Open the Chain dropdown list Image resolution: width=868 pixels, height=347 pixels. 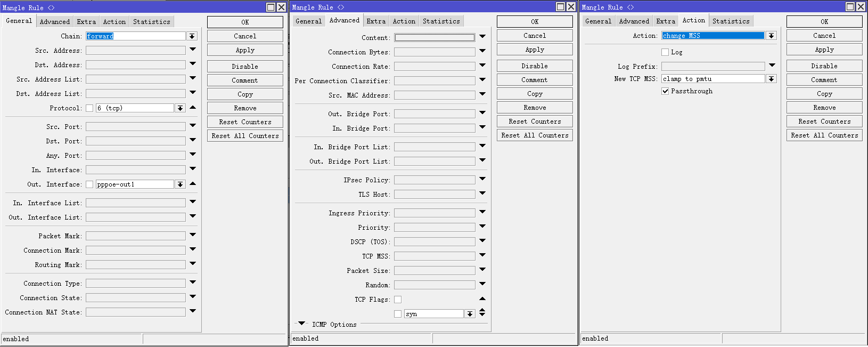coord(192,36)
